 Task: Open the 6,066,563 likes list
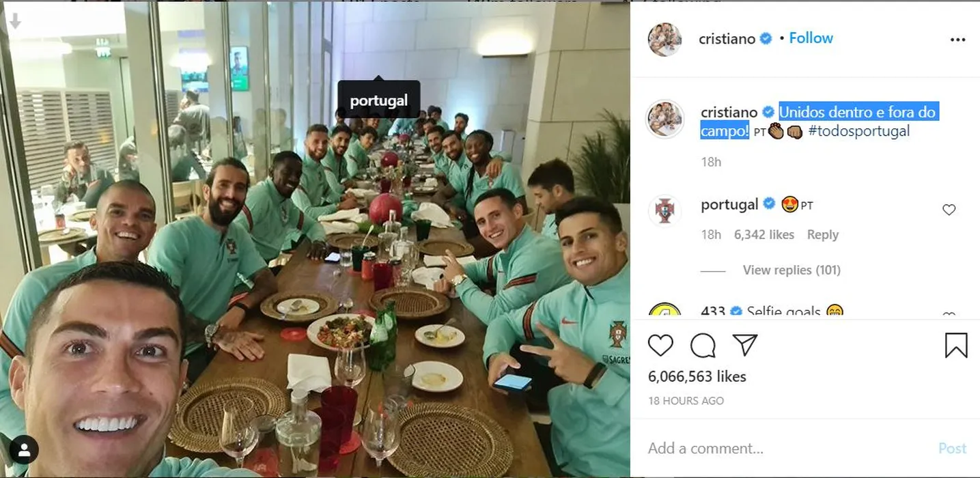click(697, 376)
